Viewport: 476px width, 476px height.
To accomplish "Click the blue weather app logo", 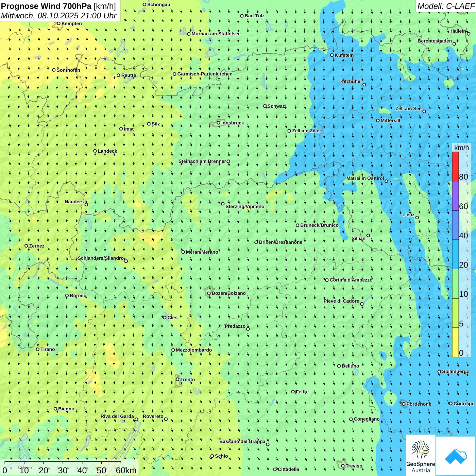I will tap(456, 456).
